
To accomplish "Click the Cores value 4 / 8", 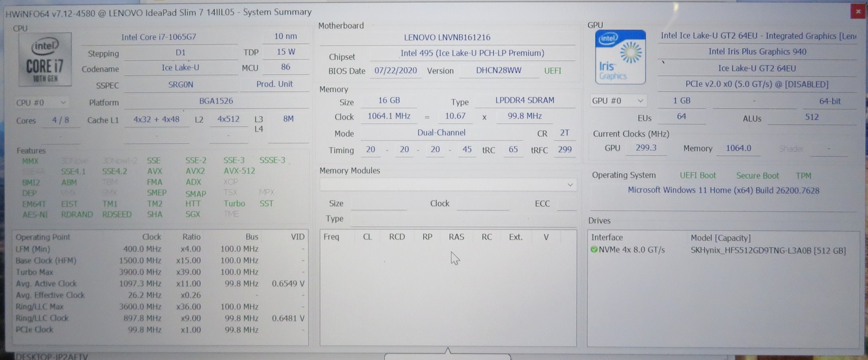I will 60,120.
